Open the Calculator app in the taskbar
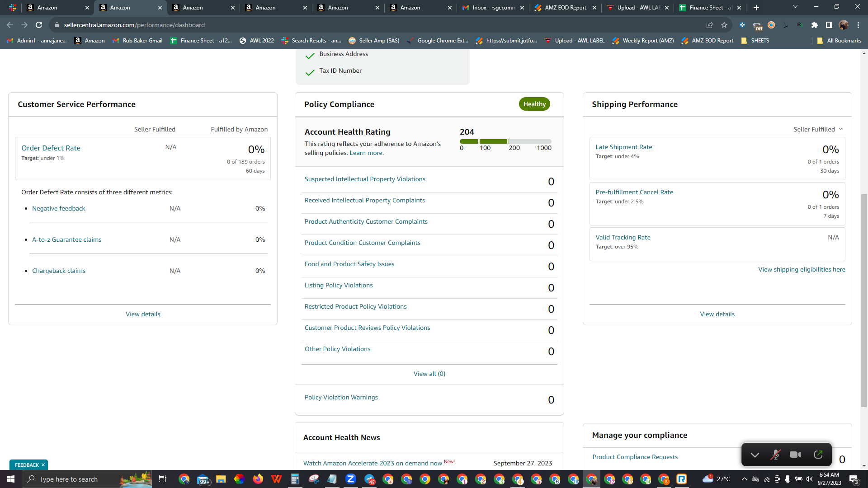This screenshot has height=488, width=868. point(295,479)
